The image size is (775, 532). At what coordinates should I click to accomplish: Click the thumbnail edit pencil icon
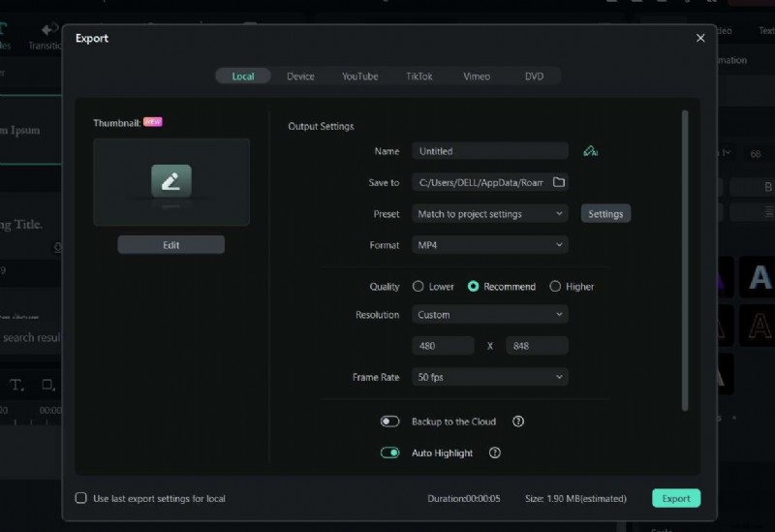171,180
